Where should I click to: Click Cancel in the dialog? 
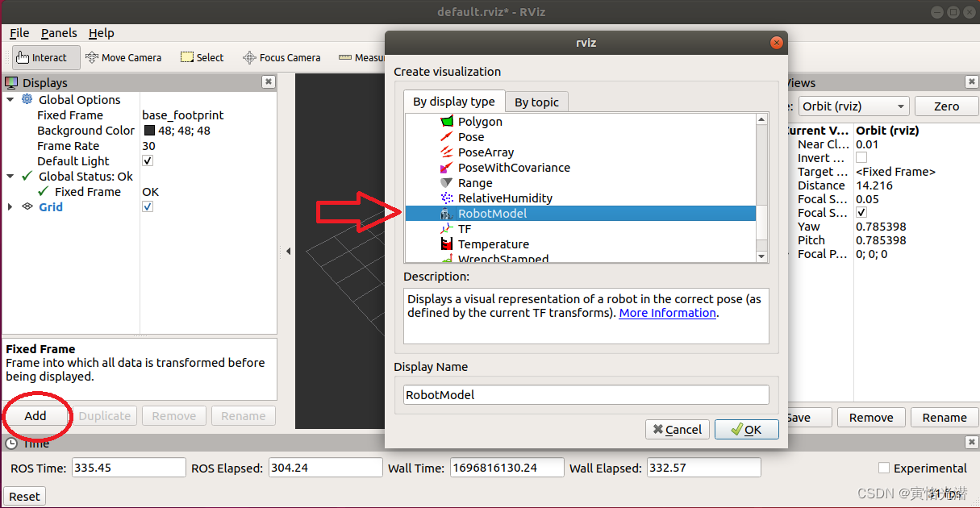coord(678,430)
